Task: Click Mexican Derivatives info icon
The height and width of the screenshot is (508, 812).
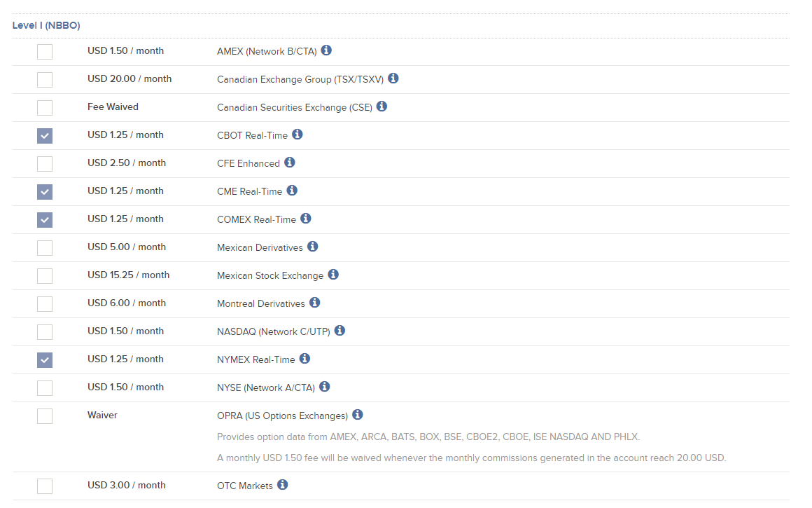Action: [x=313, y=246]
